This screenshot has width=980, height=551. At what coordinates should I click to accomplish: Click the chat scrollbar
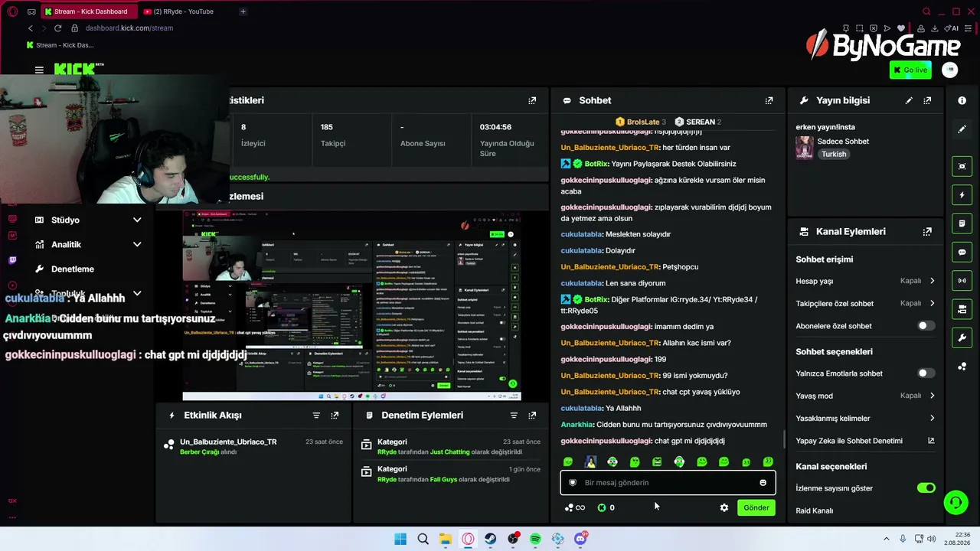(783, 441)
